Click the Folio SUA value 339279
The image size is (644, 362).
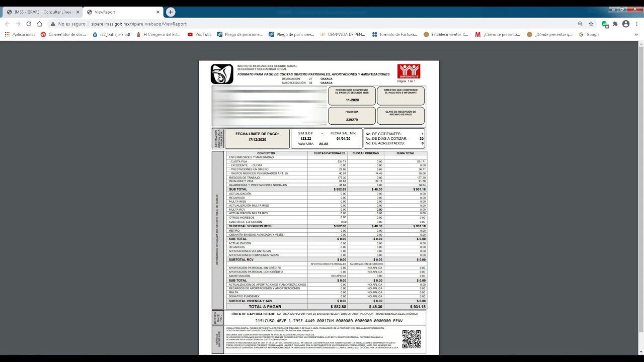(x=352, y=120)
